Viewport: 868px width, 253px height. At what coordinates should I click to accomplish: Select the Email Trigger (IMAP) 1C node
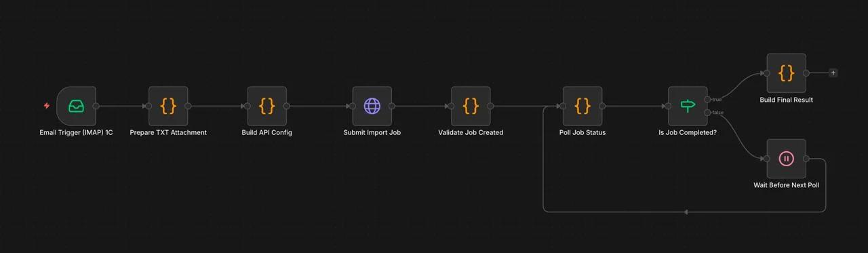[x=76, y=106]
